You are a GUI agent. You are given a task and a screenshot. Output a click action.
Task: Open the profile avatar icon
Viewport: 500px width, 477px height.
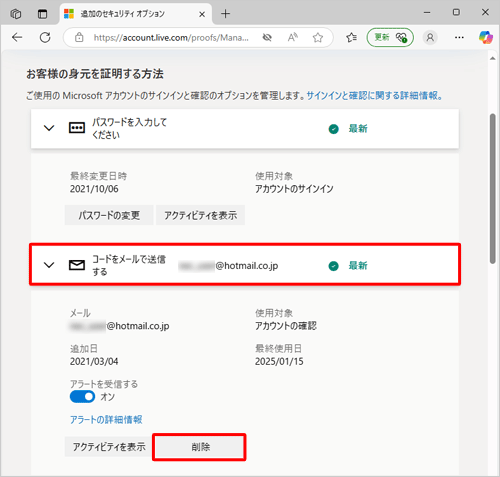pos(430,37)
